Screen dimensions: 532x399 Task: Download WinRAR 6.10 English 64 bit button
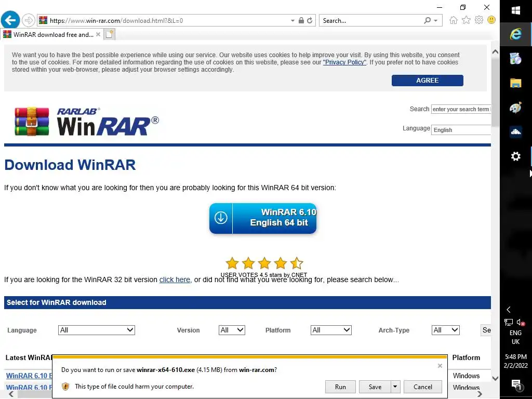pyautogui.click(x=263, y=218)
